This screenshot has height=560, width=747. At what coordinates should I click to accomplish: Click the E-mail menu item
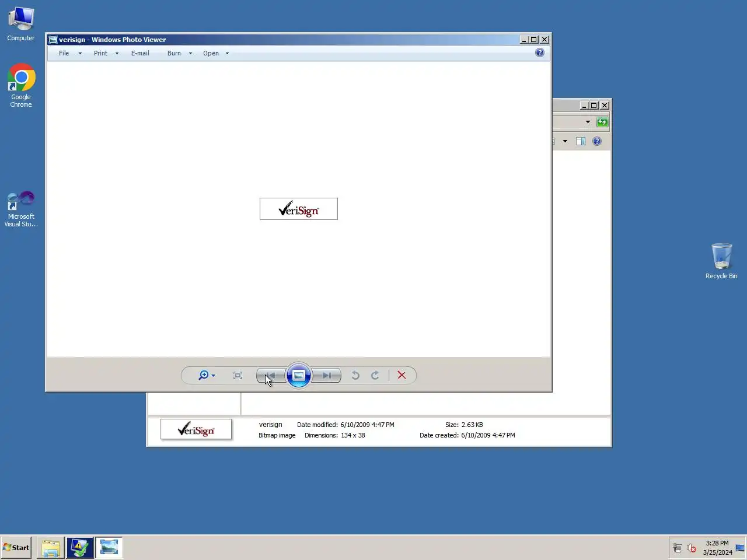(140, 53)
